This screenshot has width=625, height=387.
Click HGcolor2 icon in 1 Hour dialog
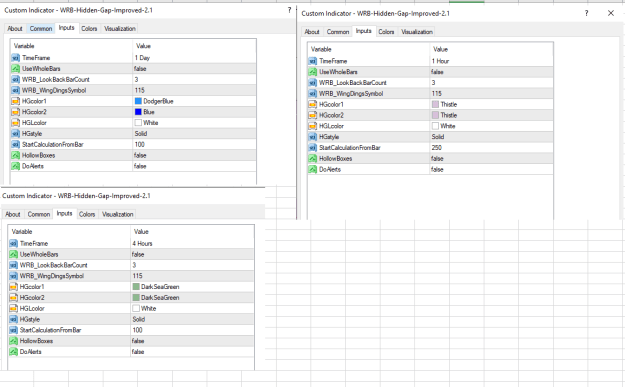point(313,115)
